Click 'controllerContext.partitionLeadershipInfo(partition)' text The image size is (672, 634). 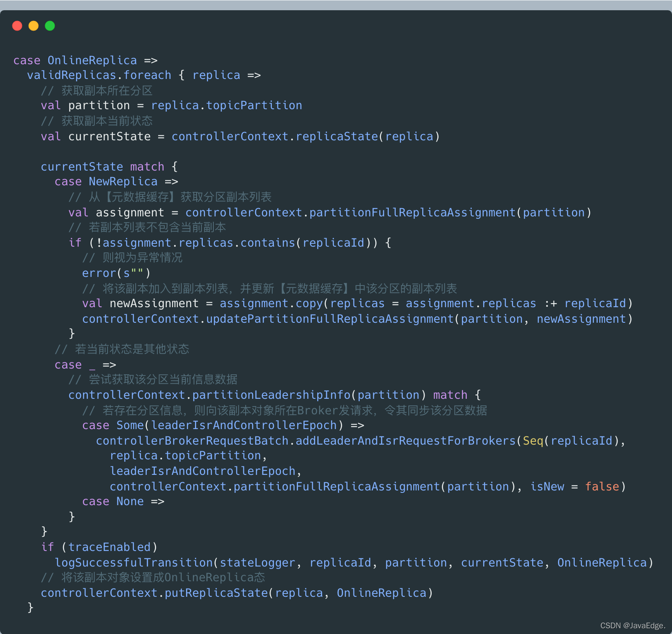247,395
